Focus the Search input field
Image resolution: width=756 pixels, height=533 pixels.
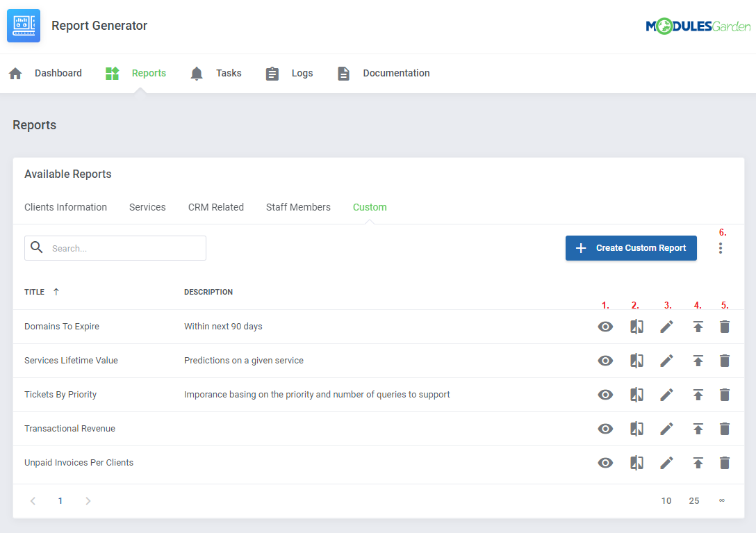(115, 248)
